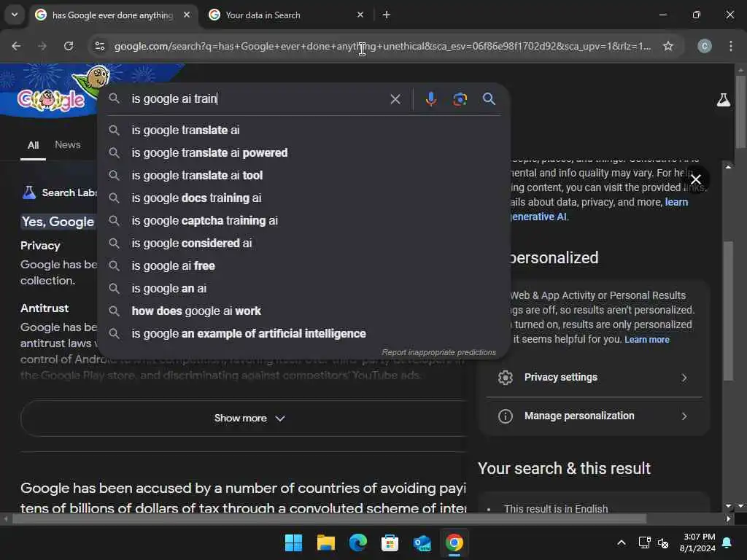
Task: Click the 'Antitrust' heading text
Action: 44,308
